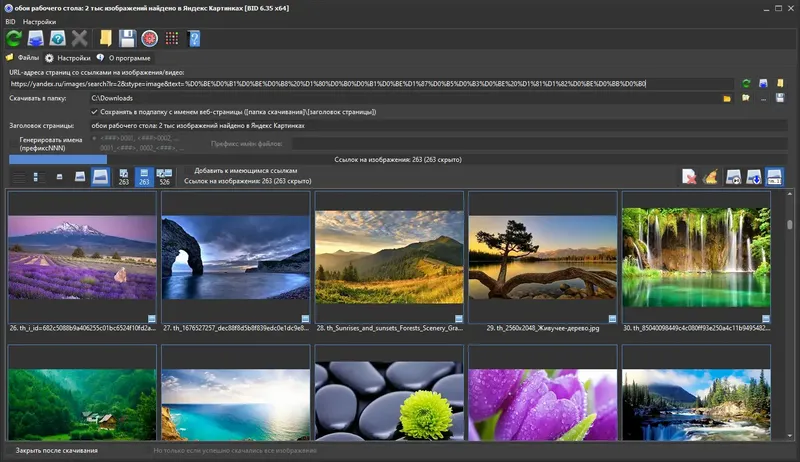Screen dimensions: 800x462
Task: Open the BID menu
Action: click(x=10, y=22)
